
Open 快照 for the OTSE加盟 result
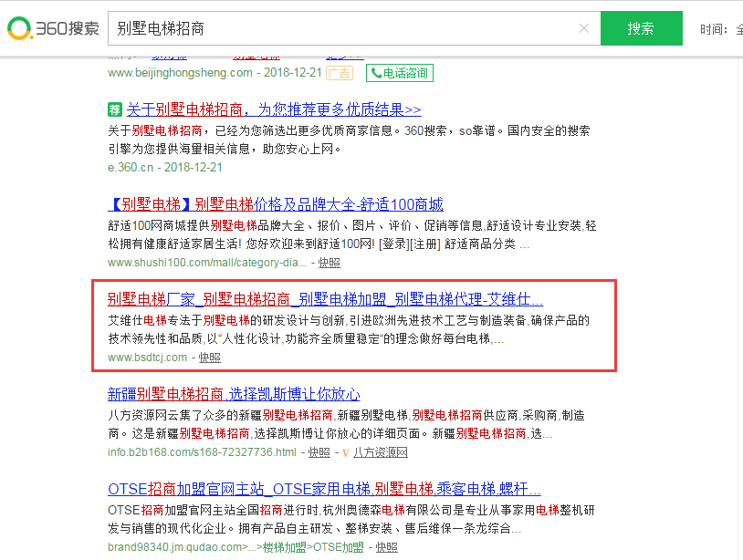(387, 547)
